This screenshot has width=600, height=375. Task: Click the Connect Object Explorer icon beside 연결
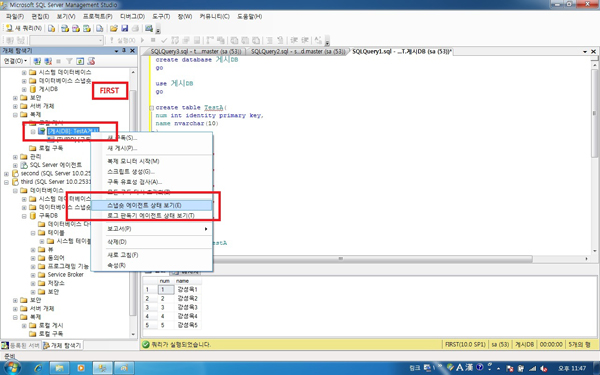(x=37, y=61)
